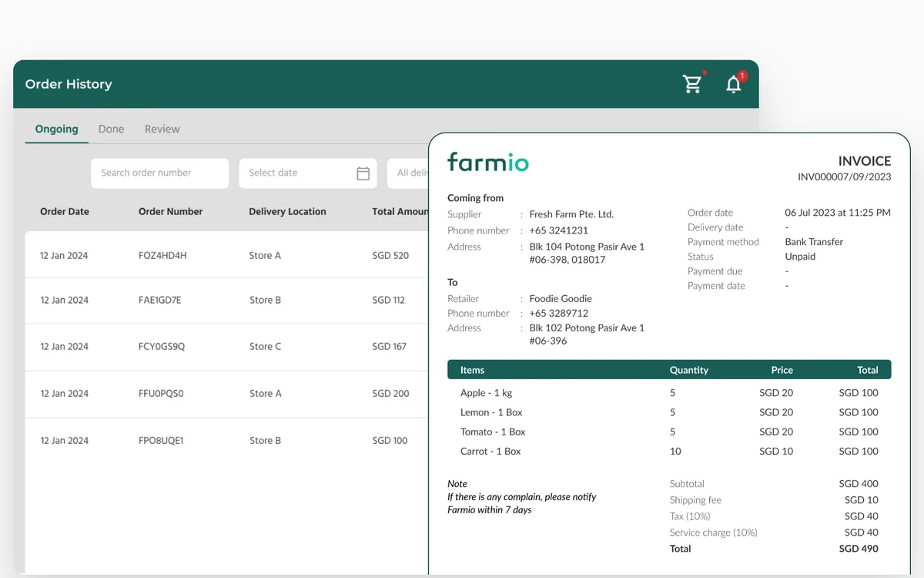This screenshot has height=578, width=924.
Task: Click the Carrot - 1 Box item row
Action: [x=669, y=451]
